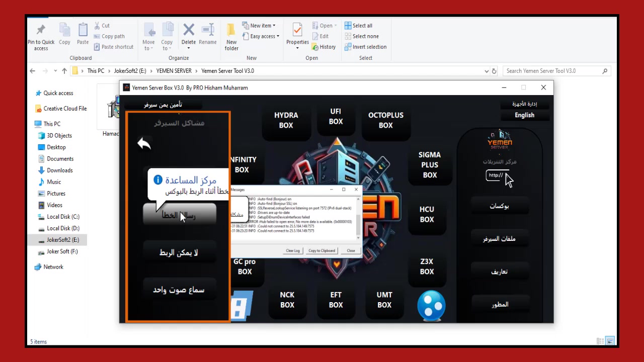Open the HCU BOX button
Viewport: 644px width, 362px height.
pos(427,214)
